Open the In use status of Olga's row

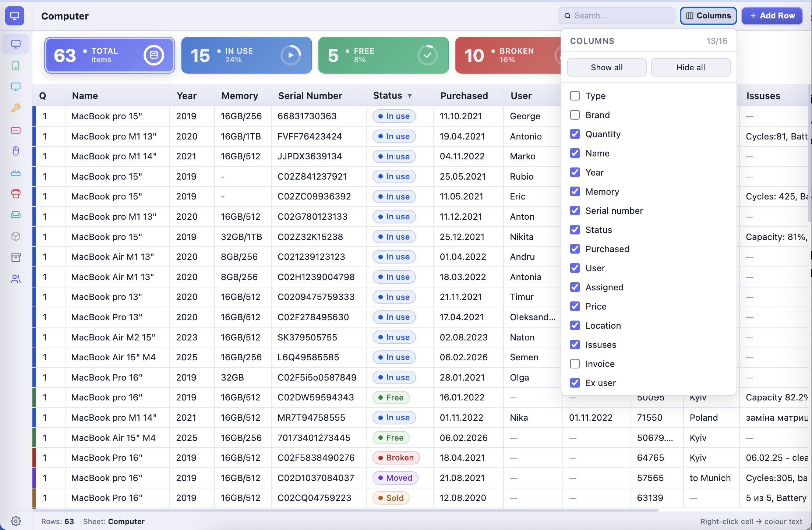tap(394, 378)
